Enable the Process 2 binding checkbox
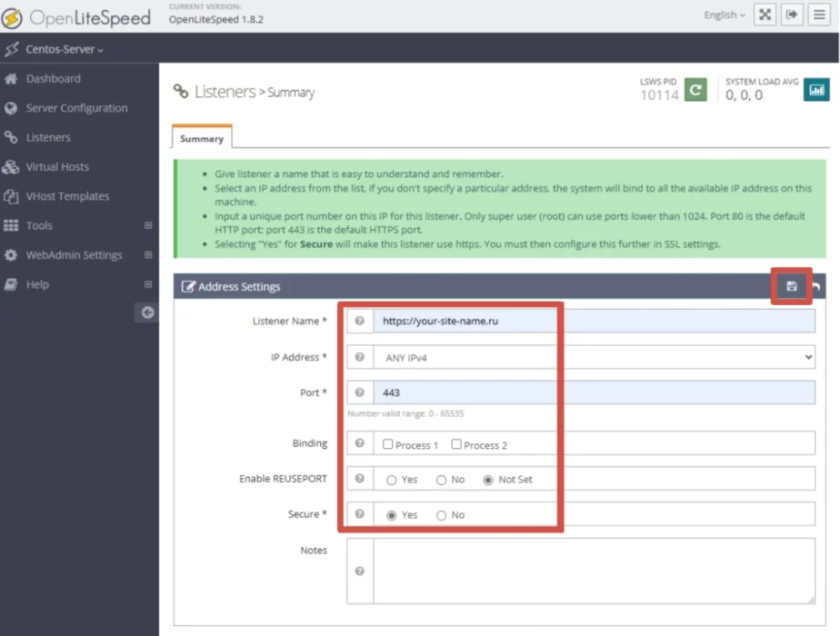 pyautogui.click(x=455, y=443)
